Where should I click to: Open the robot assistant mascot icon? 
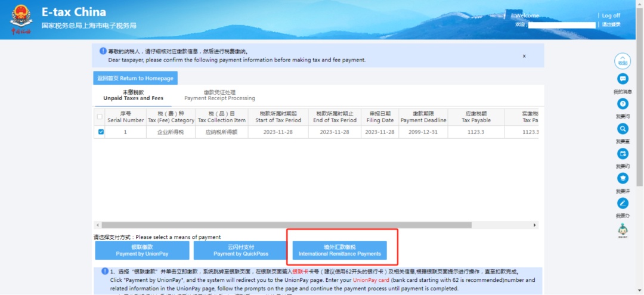[623, 229]
